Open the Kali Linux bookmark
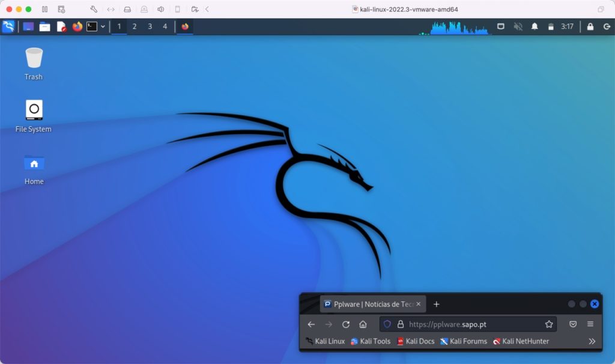615x364 pixels. [326, 341]
